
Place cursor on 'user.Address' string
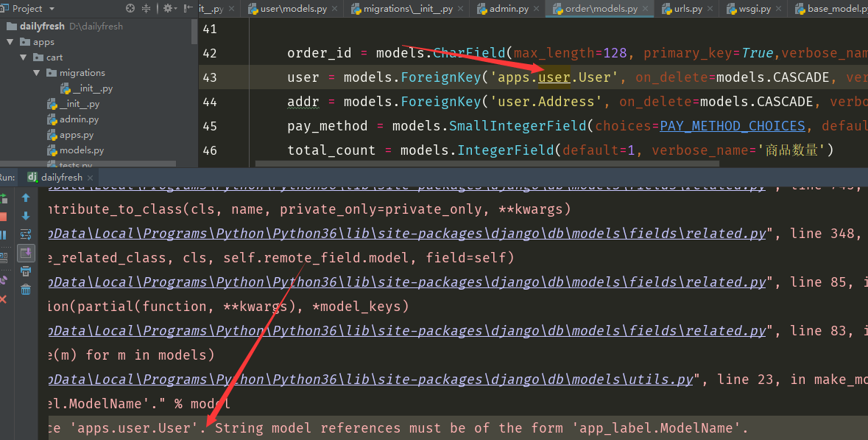pos(546,102)
